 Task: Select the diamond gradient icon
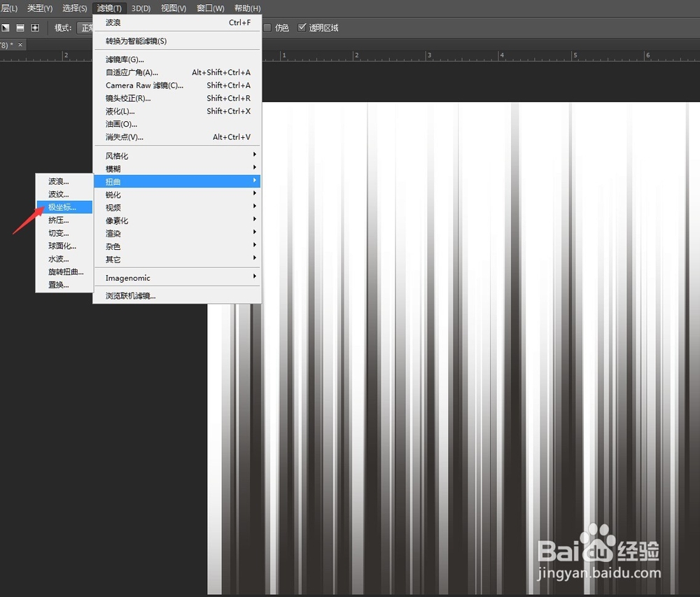(x=35, y=28)
